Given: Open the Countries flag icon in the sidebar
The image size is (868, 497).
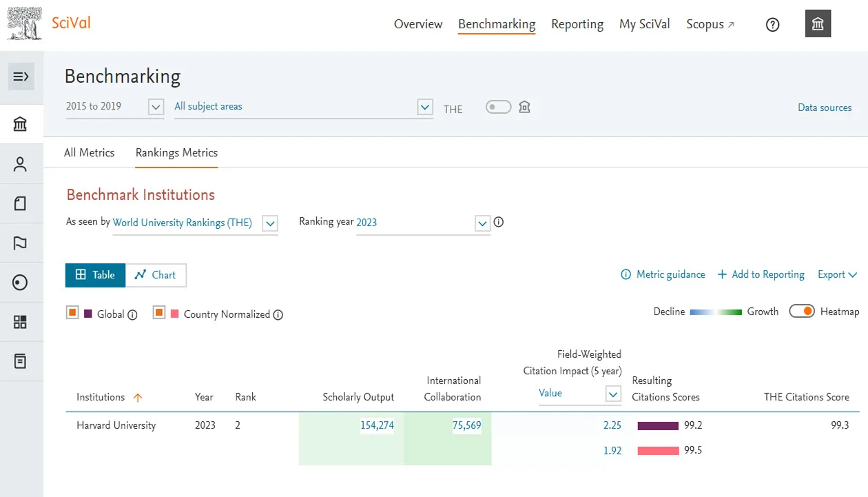Looking at the screenshot, I should (x=21, y=243).
